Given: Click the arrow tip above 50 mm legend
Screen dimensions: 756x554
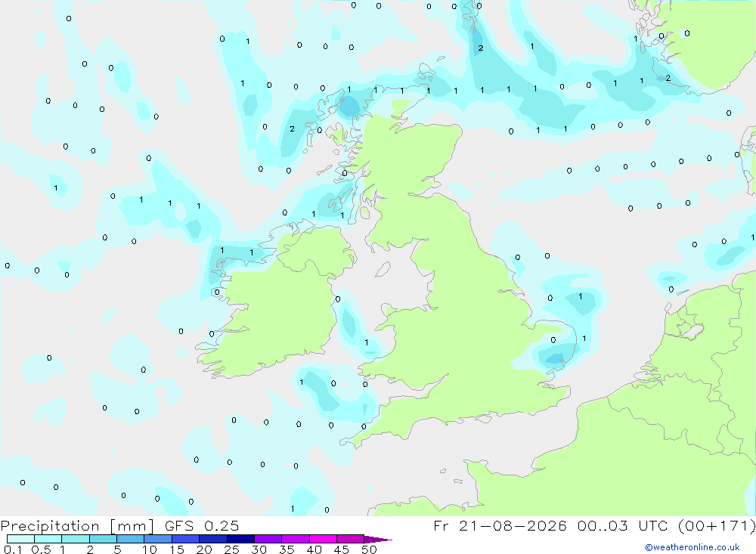Looking at the screenshot, I should [x=377, y=540].
